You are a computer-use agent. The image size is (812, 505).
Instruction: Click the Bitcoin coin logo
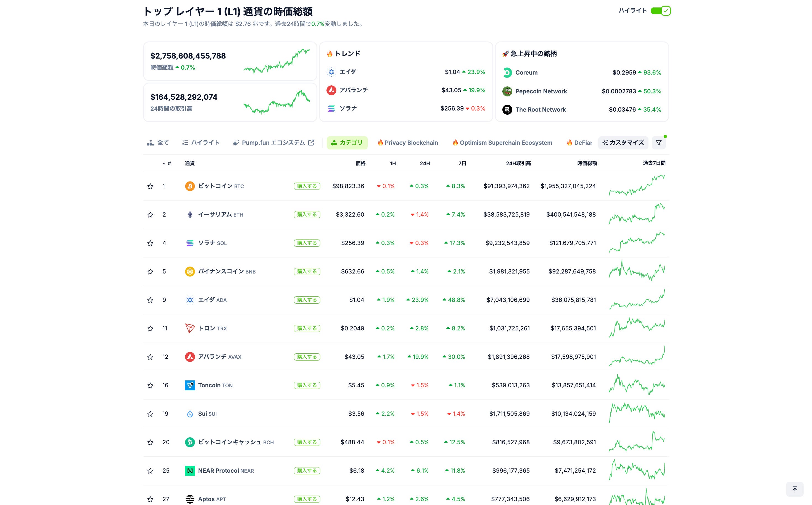click(190, 186)
